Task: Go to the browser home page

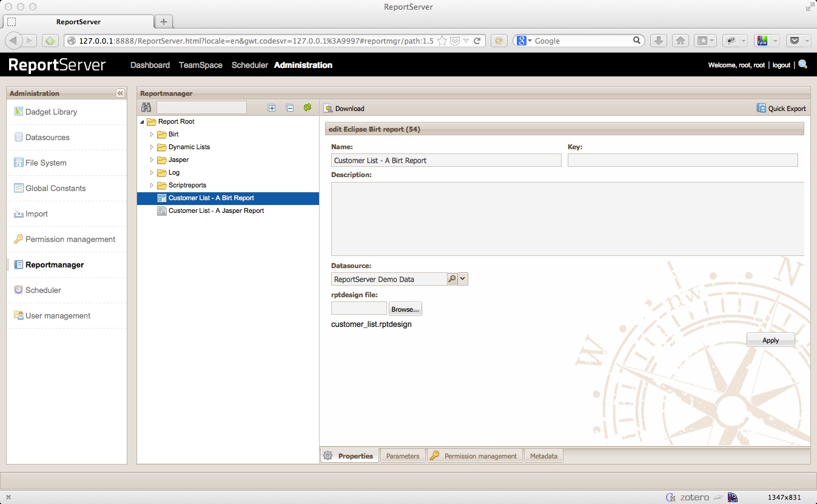Action: tap(681, 41)
